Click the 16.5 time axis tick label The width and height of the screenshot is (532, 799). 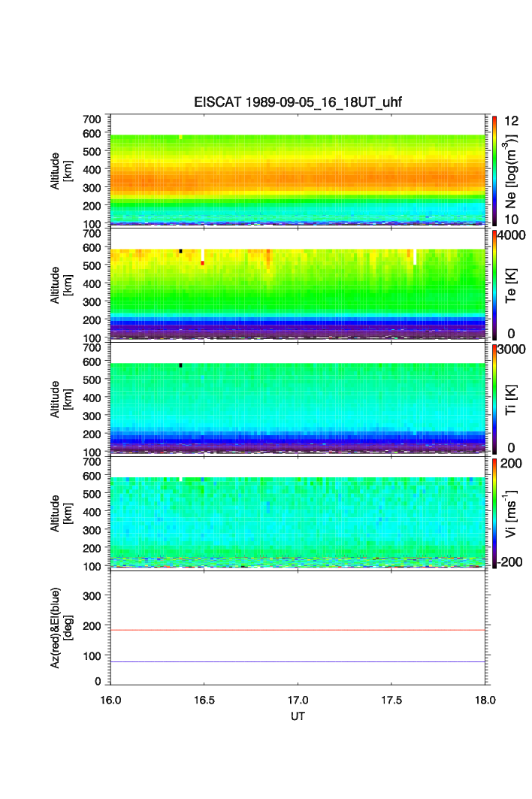pyautogui.click(x=204, y=699)
